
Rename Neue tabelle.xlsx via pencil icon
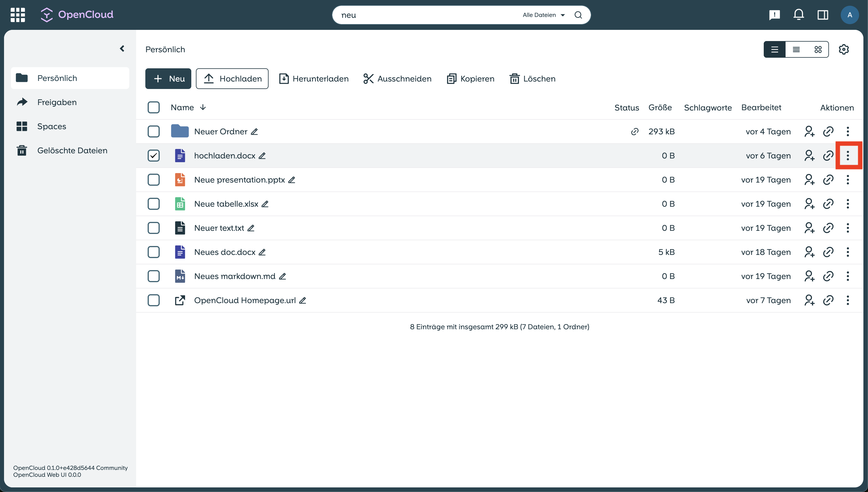click(265, 204)
